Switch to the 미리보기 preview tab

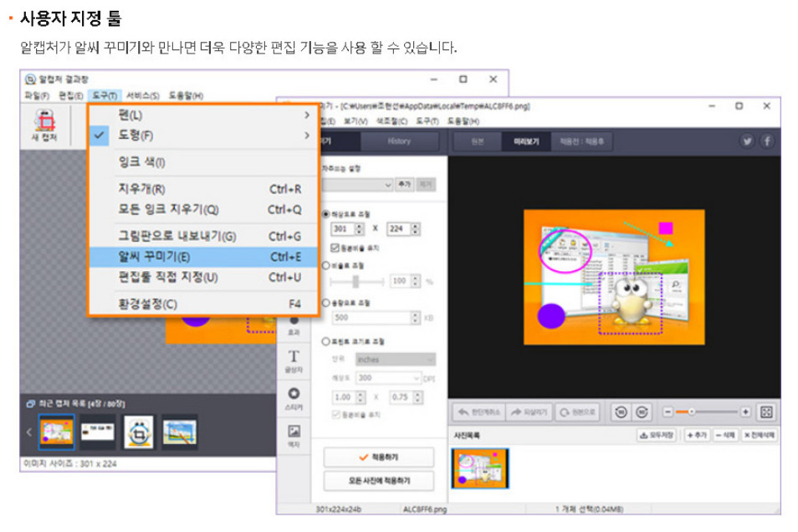point(526,141)
